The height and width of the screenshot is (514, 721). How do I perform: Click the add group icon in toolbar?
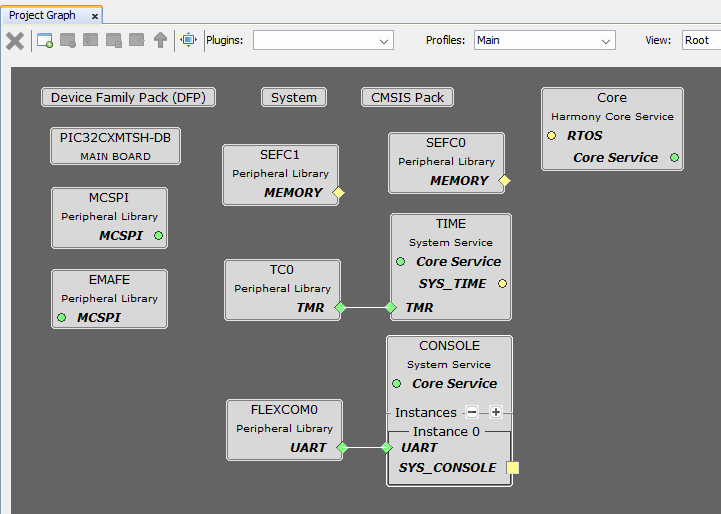(45, 40)
